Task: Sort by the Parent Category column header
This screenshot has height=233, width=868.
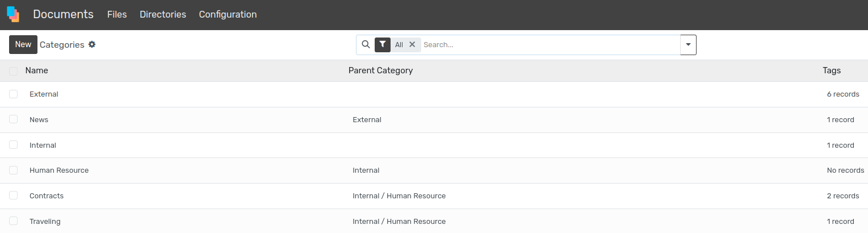Action: click(380, 70)
